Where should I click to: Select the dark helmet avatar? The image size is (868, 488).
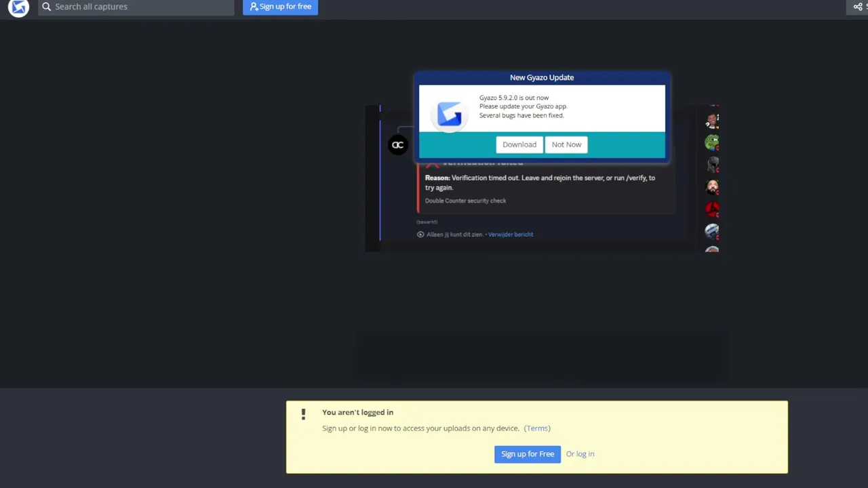click(711, 165)
